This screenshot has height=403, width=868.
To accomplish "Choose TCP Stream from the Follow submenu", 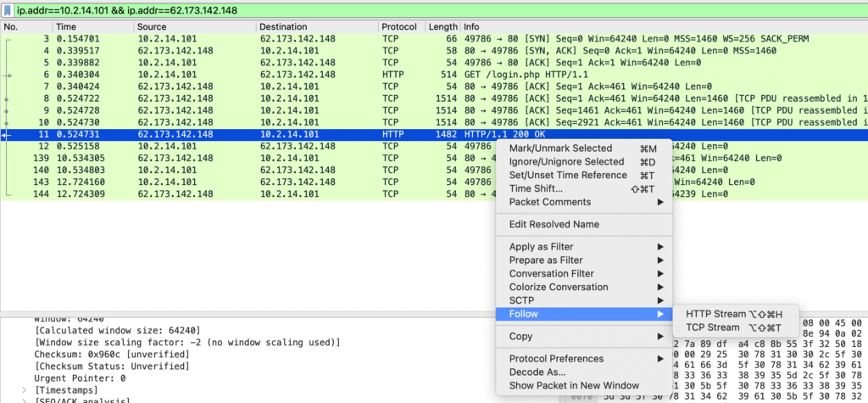I will (712, 327).
